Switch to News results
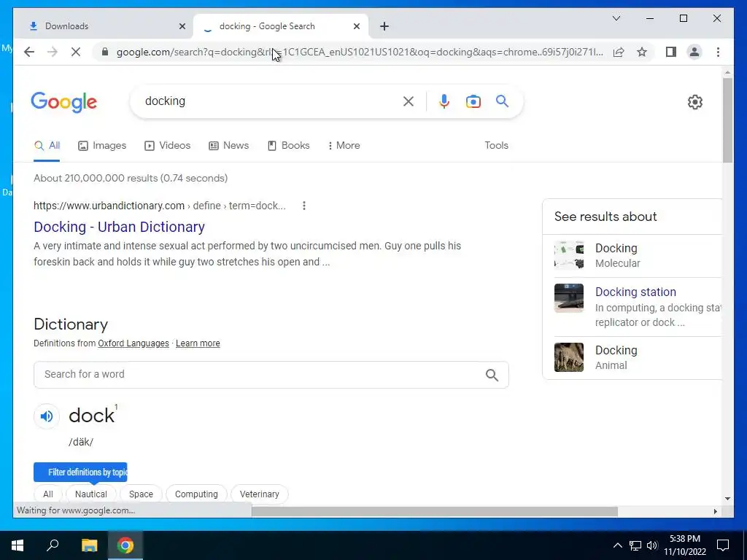 (x=228, y=146)
